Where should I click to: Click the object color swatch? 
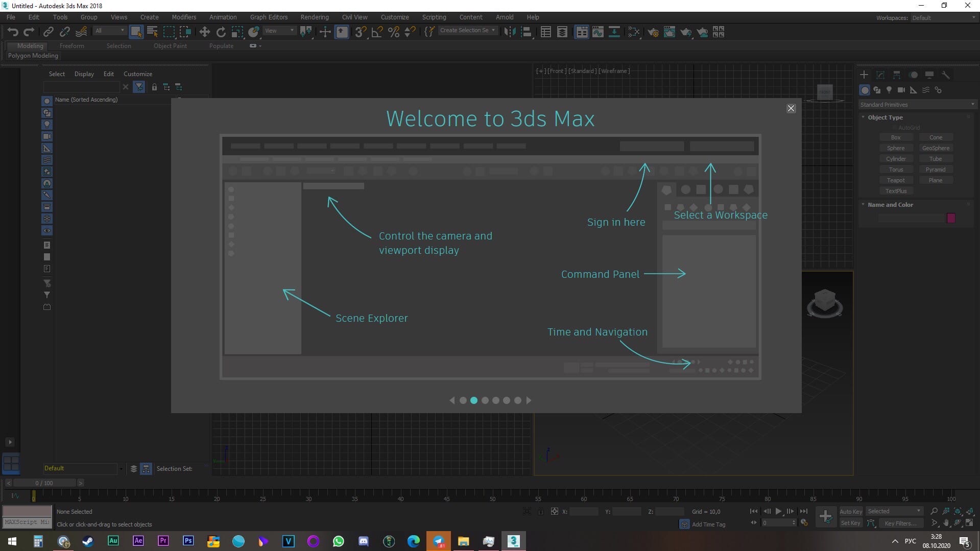(x=951, y=218)
